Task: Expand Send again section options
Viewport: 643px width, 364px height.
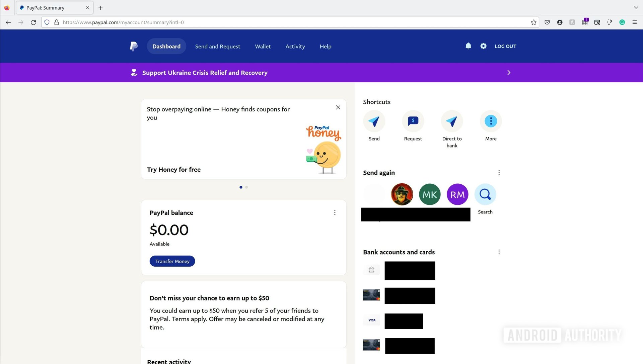Action: [499, 173]
